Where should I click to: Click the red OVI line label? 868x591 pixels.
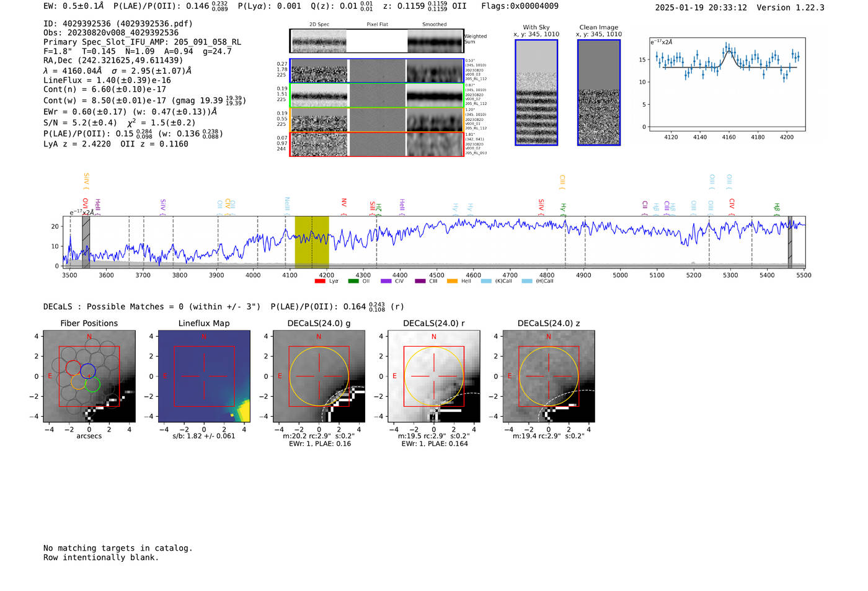pyautogui.click(x=86, y=206)
